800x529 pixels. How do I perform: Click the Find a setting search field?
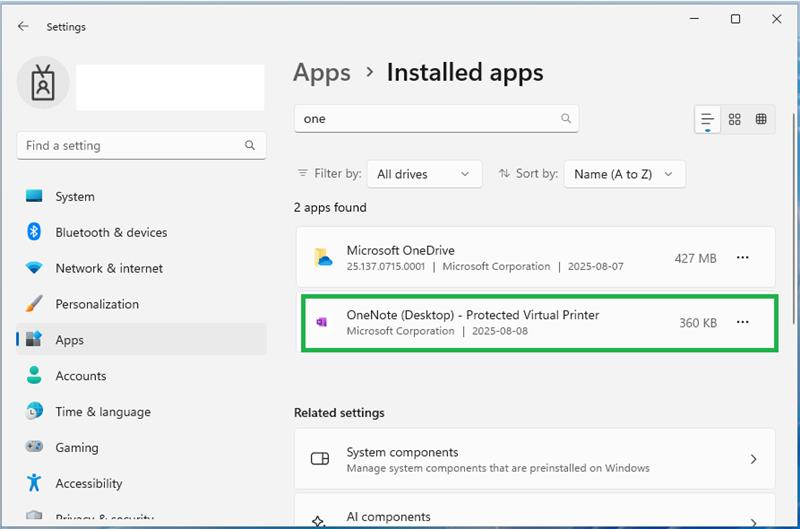click(141, 145)
